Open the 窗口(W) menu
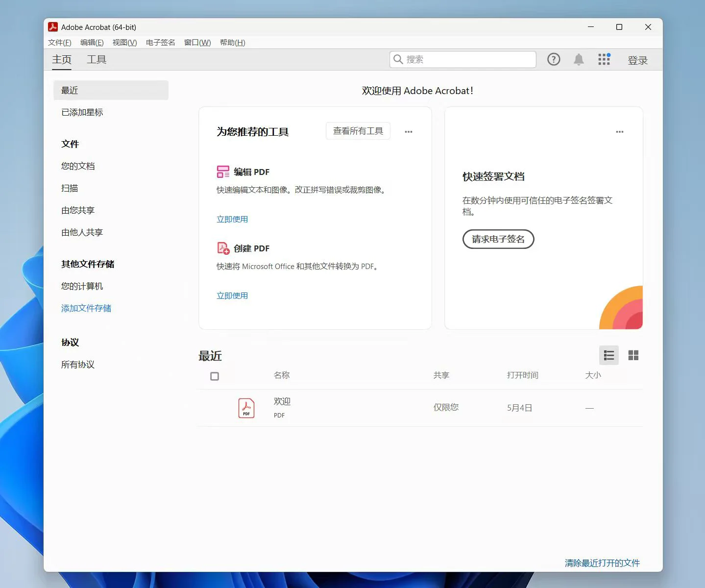 tap(197, 43)
